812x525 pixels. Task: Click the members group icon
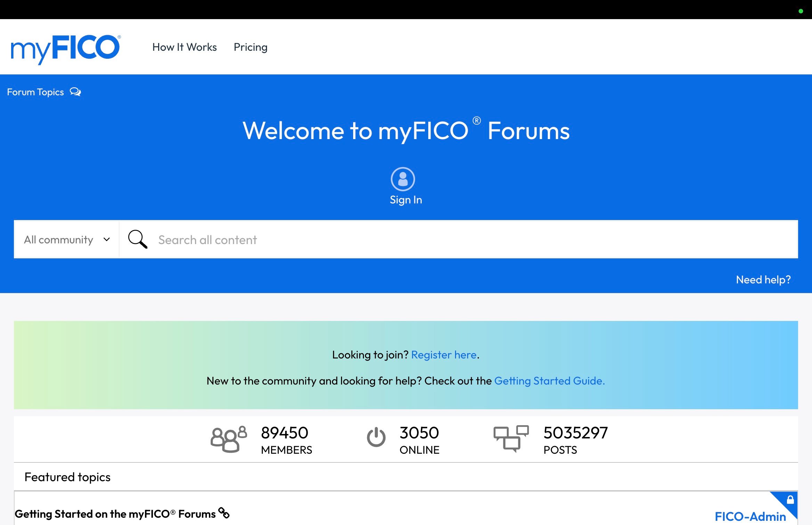(x=229, y=439)
